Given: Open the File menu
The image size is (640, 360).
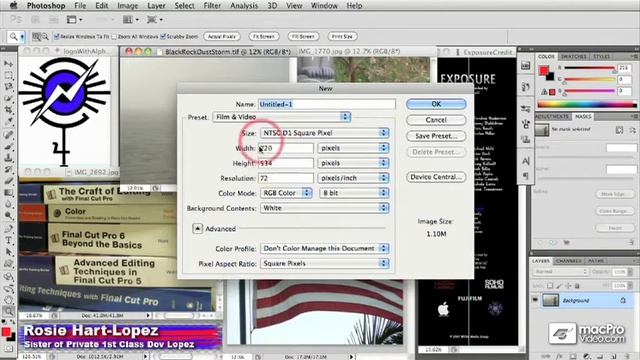Looking at the screenshot, I should coord(80,6).
